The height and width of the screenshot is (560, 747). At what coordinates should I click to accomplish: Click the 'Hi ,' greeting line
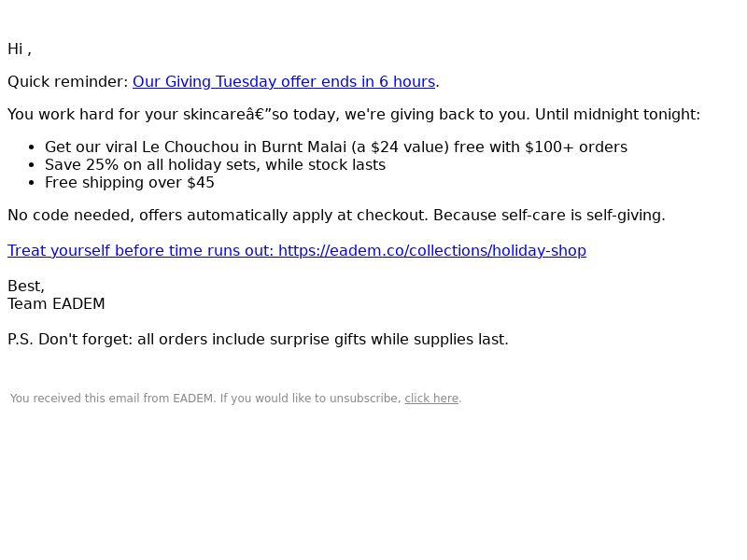pyautogui.click(x=20, y=49)
